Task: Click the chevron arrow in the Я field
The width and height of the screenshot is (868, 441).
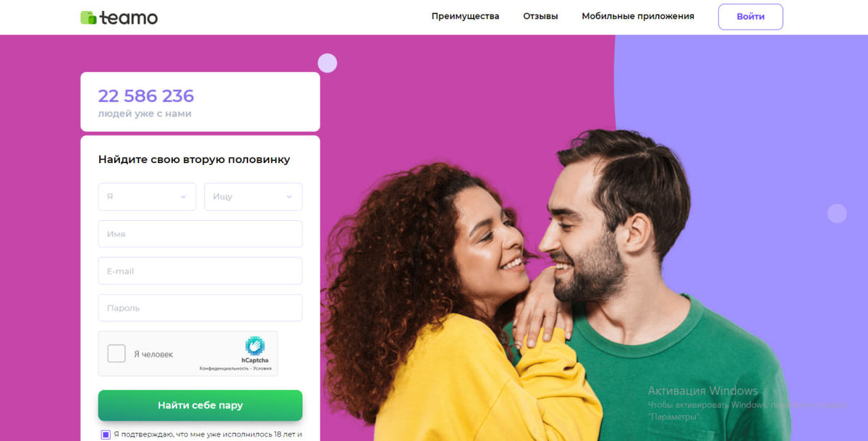Action: (x=183, y=197)
